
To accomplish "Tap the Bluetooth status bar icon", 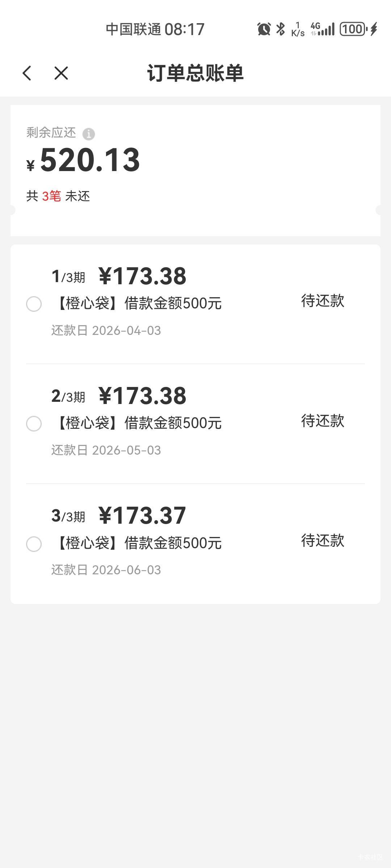I will pyautogui.click(x=281, y=29).
